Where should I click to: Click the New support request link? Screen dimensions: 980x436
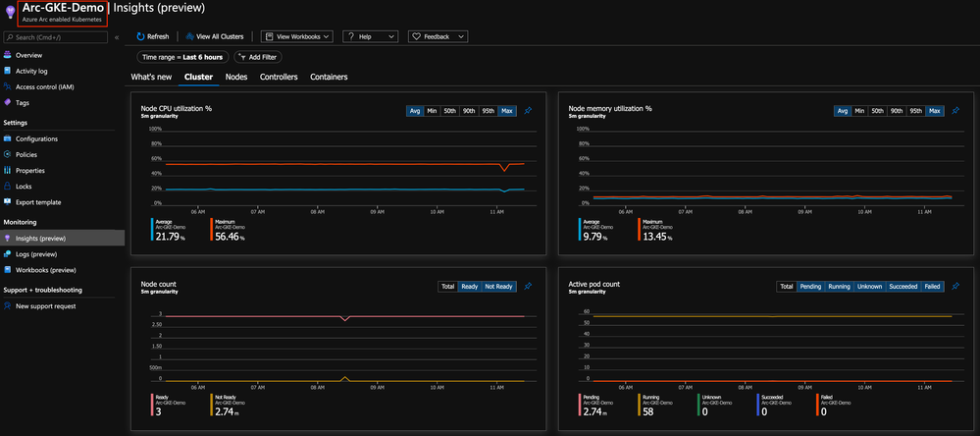(46, 306)
